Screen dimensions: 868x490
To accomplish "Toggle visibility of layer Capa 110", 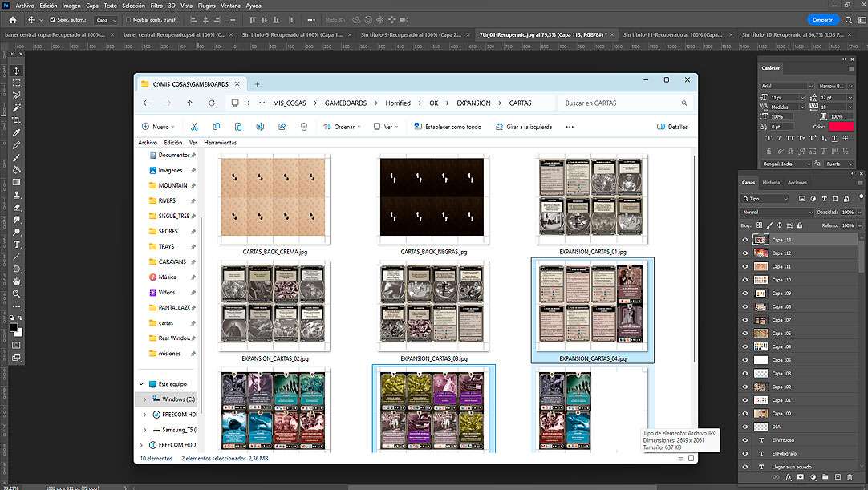I will point(745,280).
